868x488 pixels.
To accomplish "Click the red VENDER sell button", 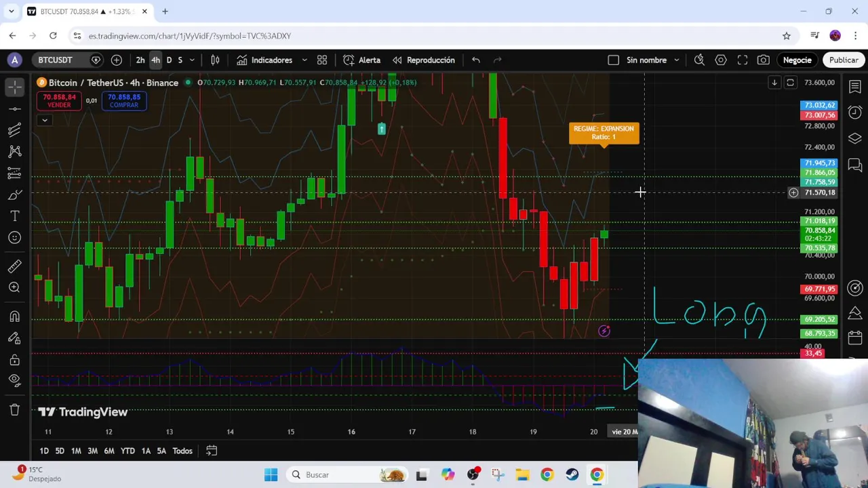I will click(59, 101).
